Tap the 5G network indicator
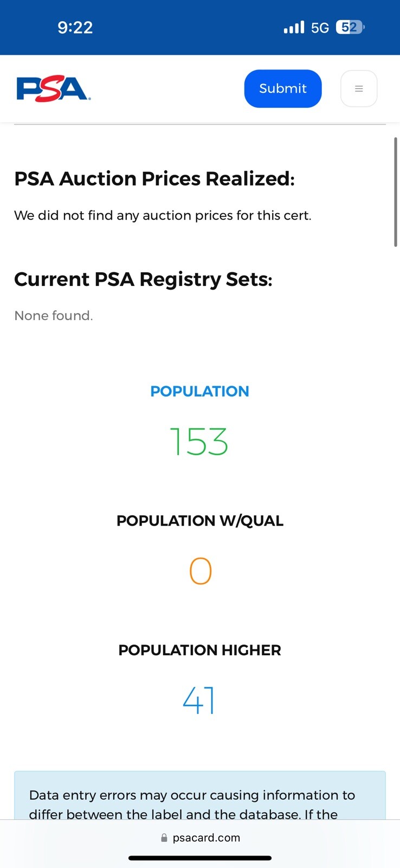Image resolution: width=400 pixels, height=868 pixels. pyautogui.click(x=320, y=28)
